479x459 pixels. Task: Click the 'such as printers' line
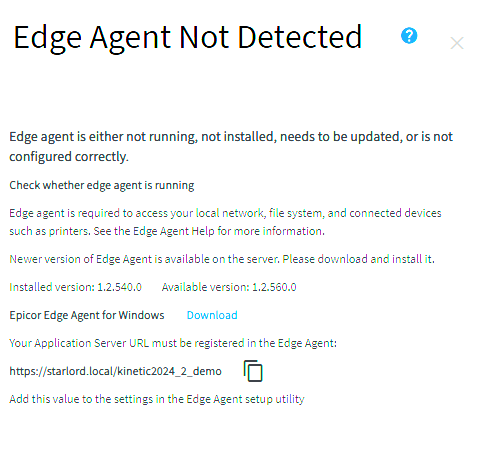point(167,231)
